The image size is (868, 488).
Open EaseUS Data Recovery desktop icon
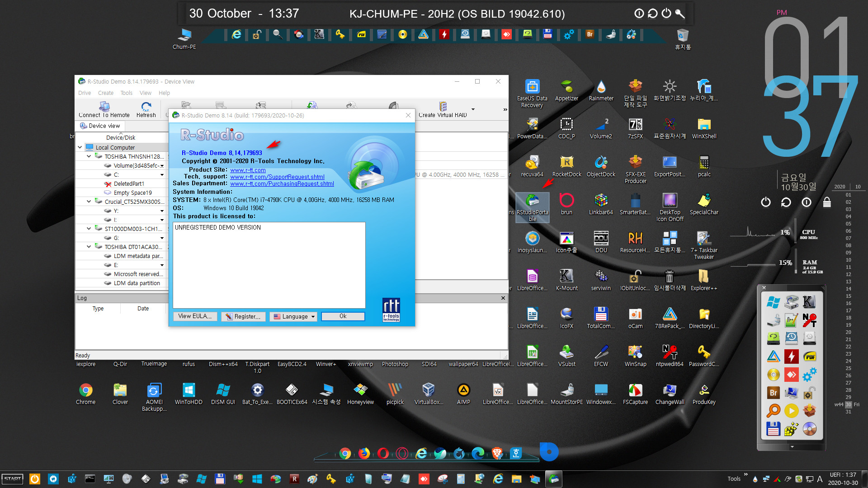click(x=532, y=94)
